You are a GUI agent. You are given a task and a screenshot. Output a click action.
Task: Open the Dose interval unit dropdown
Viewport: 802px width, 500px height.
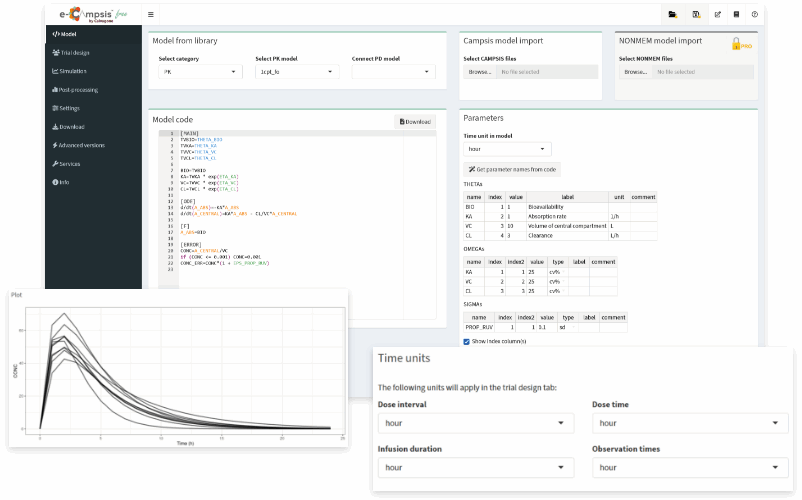[475, 423]
